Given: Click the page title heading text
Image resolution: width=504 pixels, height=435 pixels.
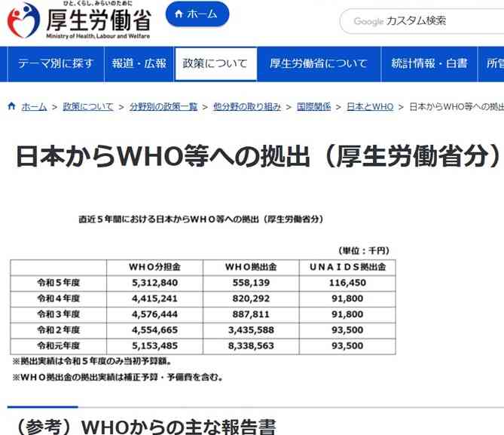Looking at the screenshot, I should pyautogui.click(x=256, y=157).
